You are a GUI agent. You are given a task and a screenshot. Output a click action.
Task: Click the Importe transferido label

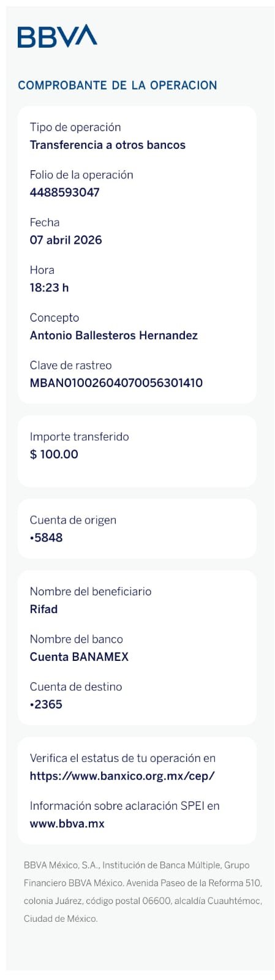click(79, 437)
